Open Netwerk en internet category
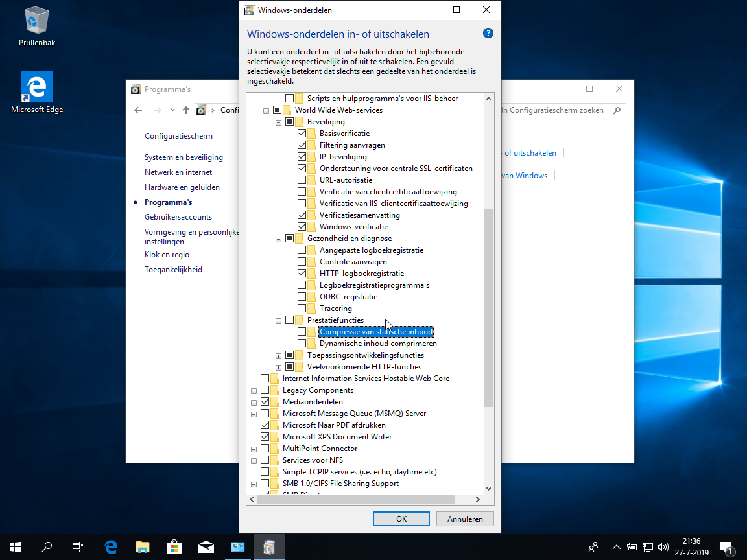 tap(178, 172)
